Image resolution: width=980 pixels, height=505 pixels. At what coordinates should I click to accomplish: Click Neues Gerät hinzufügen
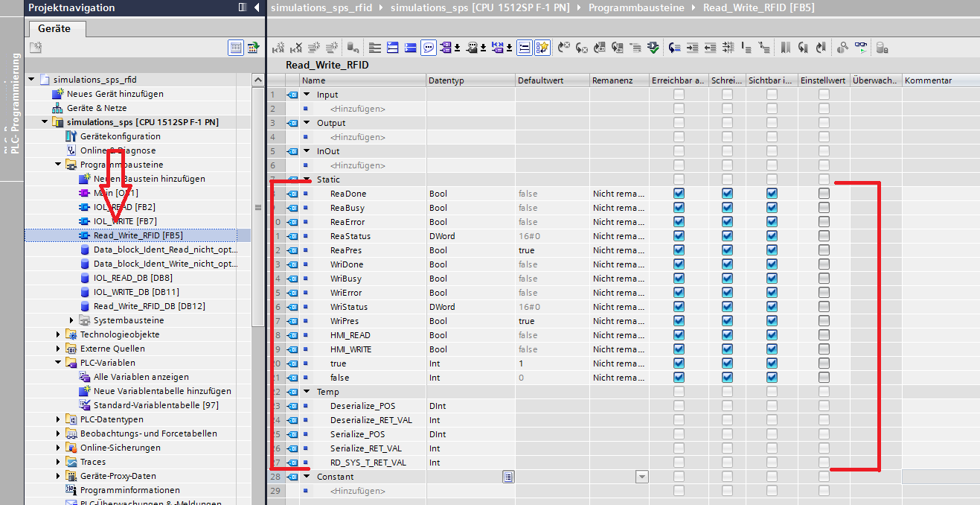115,94
